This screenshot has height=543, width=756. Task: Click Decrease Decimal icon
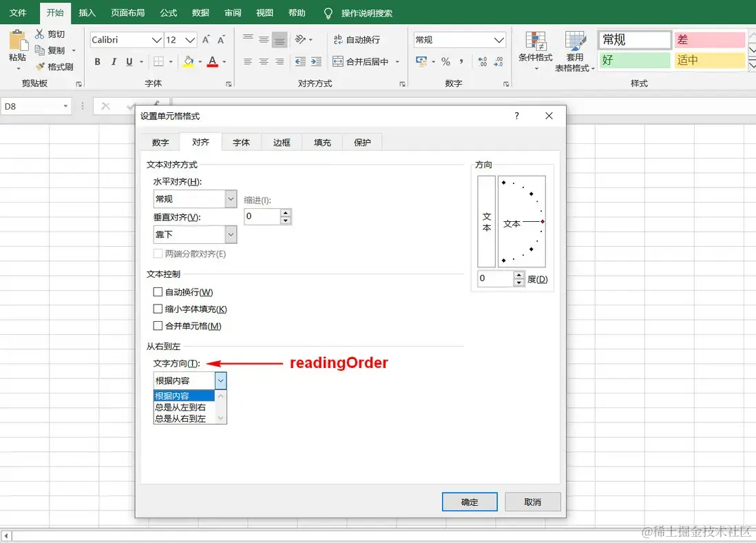(x=498, y=61)
